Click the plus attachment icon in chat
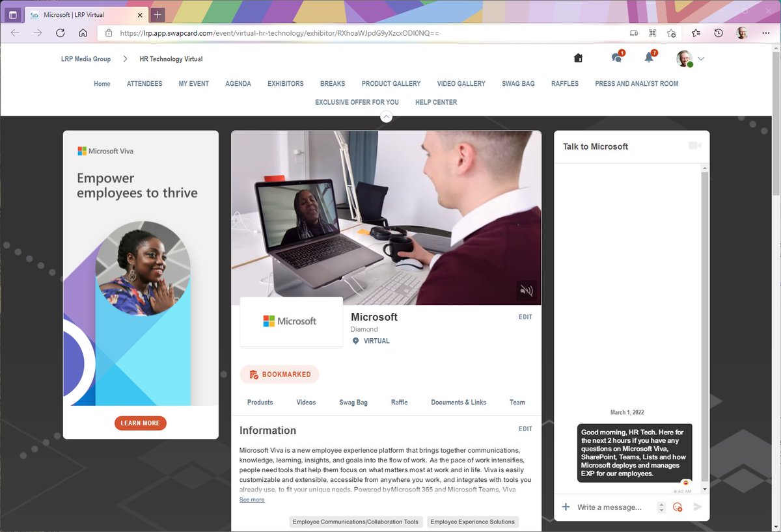This screenshot has height=532, width=781. pyautogui.click(x=566, y=507)
